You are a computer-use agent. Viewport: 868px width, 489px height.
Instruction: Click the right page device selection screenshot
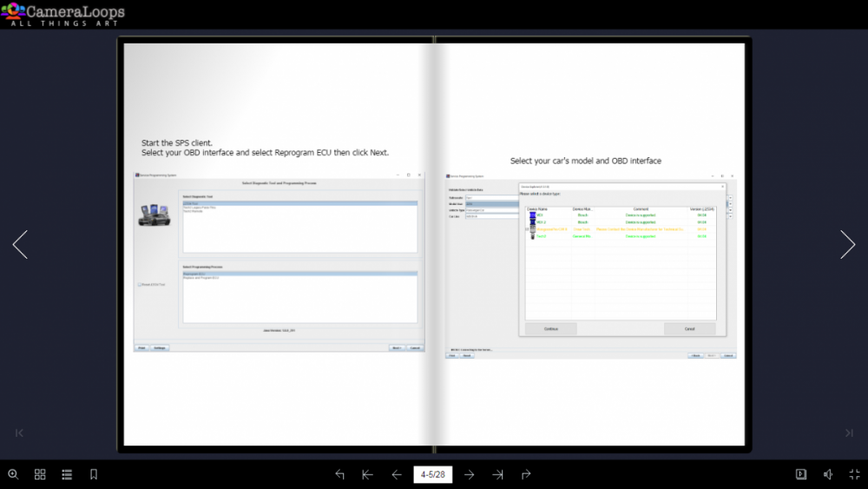[590, 266]
